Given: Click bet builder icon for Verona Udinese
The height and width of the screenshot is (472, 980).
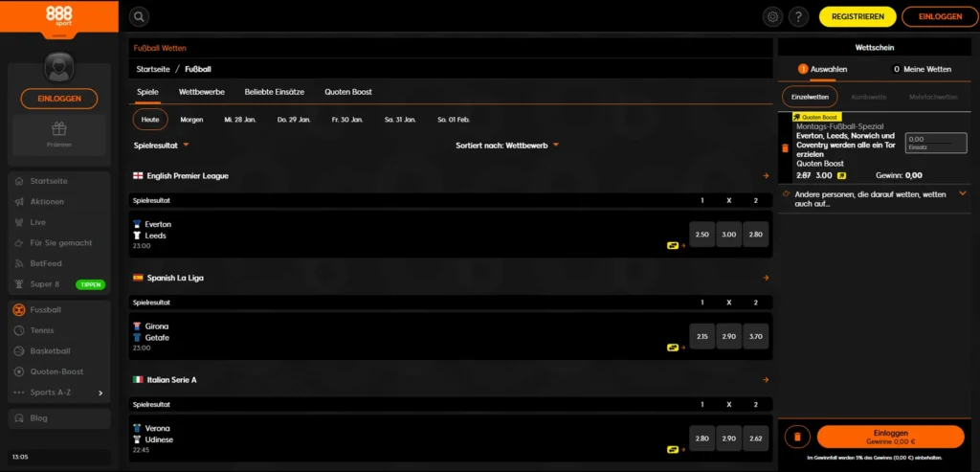Looking at the screenshot, I should click(673, 449).
